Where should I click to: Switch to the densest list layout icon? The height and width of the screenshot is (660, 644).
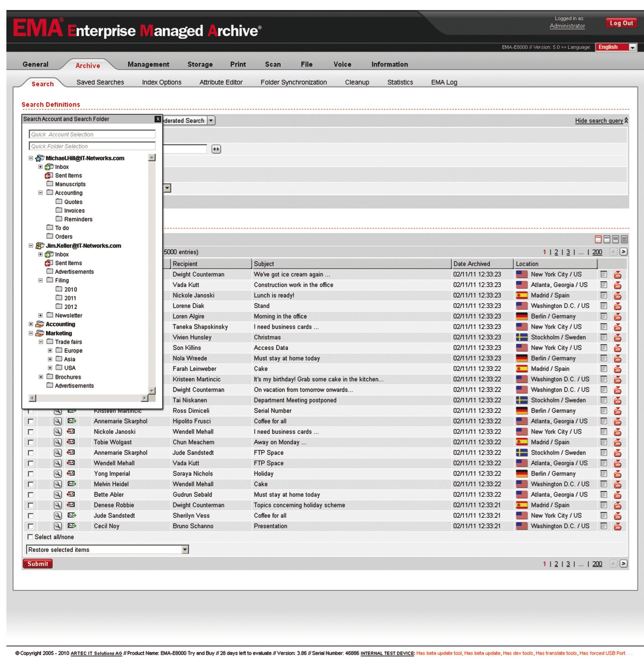click(624, 239)
